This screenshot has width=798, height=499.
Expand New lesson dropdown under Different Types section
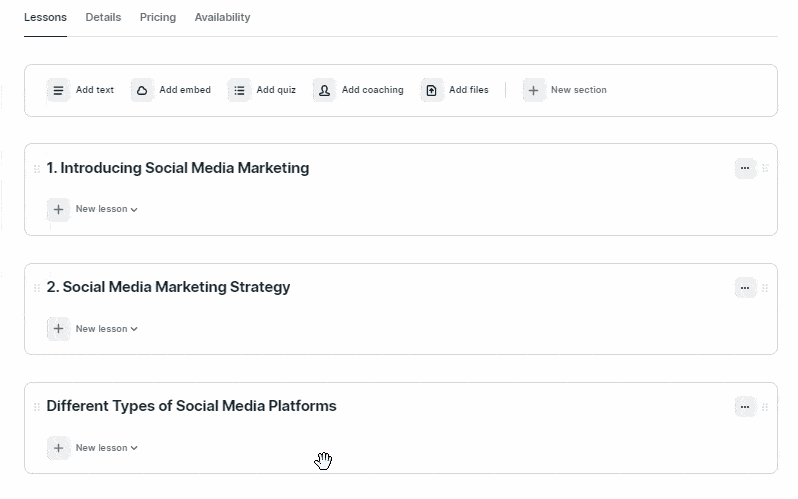point(106,448)
